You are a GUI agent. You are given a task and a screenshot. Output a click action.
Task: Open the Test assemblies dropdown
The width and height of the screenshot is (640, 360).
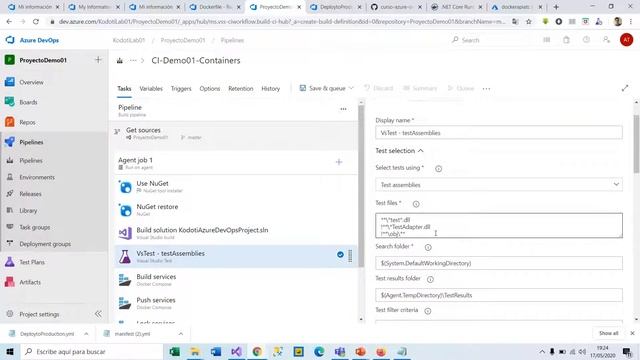pyautogui.click(x=499, y=185)
